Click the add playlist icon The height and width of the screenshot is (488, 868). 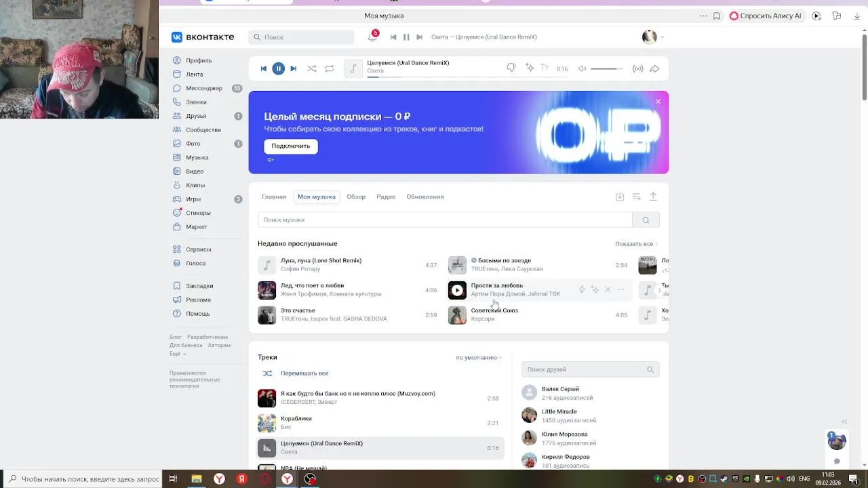(636, 197)
